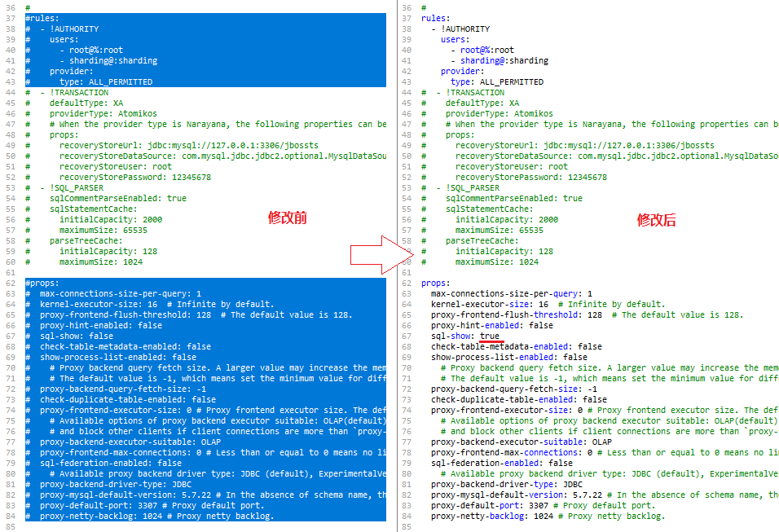Click the underlined 'true' value of sql-show
Image resolution: width=779 pixels, height=532 pixels.
tap(490, 336)
